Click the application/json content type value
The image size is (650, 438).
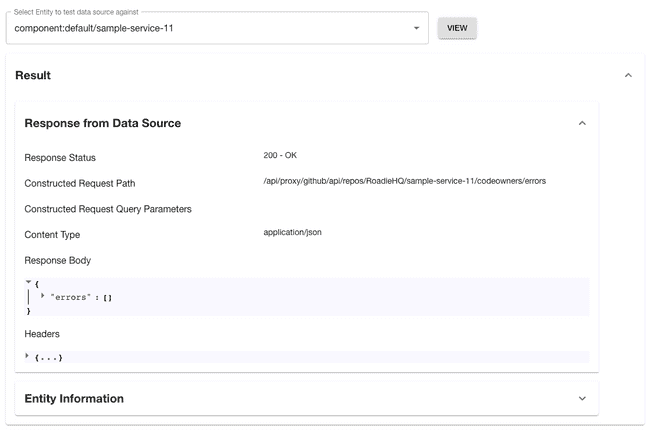(x=292, y=232)
